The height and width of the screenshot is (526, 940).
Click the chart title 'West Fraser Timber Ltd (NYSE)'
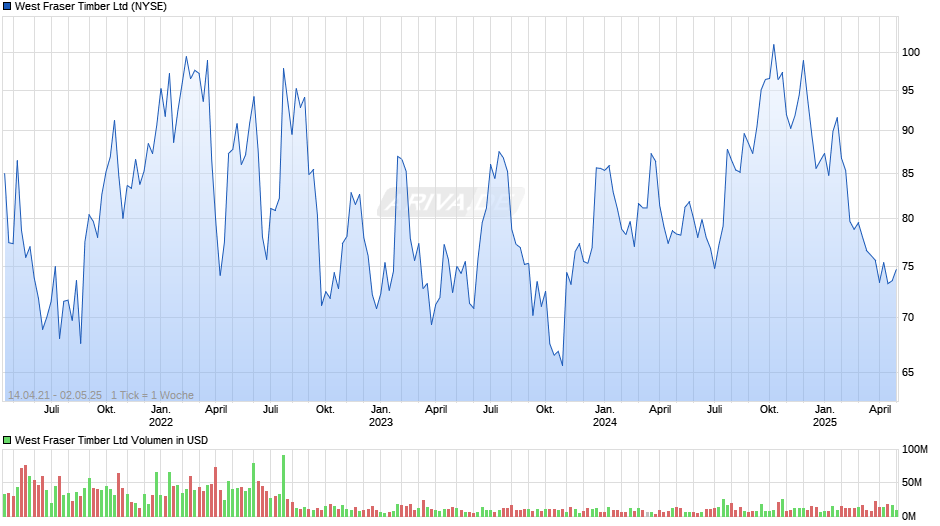91,7
